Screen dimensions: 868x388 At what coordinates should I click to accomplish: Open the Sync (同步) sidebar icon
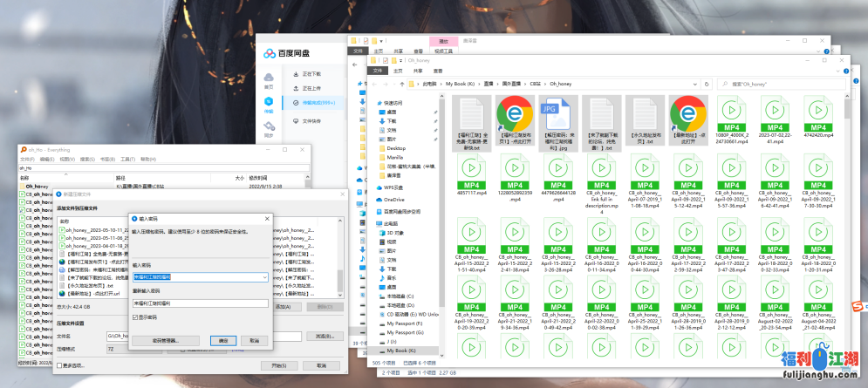[x=269, y=127]
